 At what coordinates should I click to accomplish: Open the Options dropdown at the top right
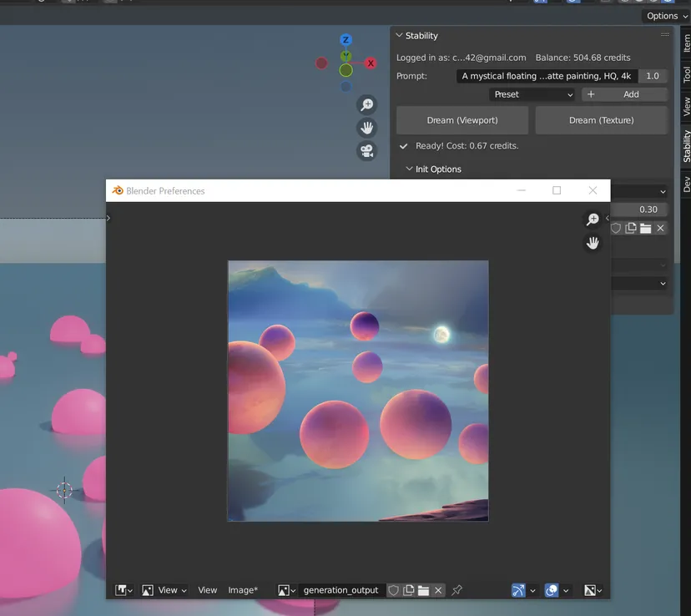(664, 15)
